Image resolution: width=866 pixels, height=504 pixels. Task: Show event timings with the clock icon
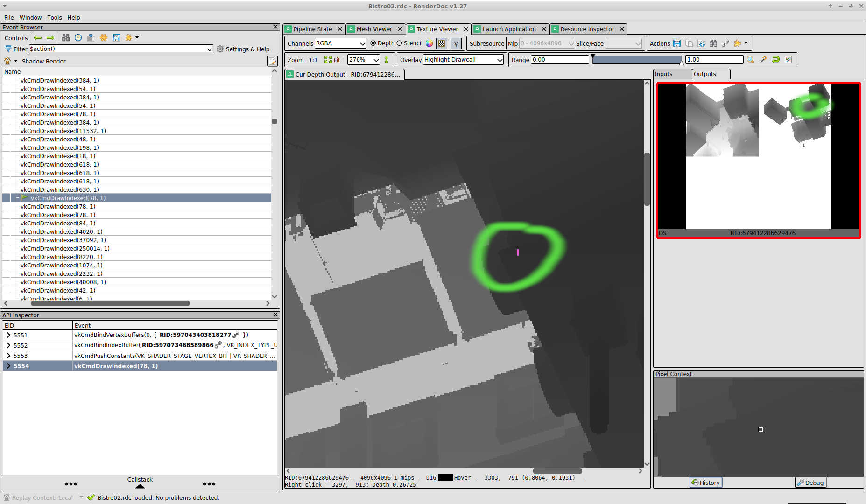click(x=78, y=38)
